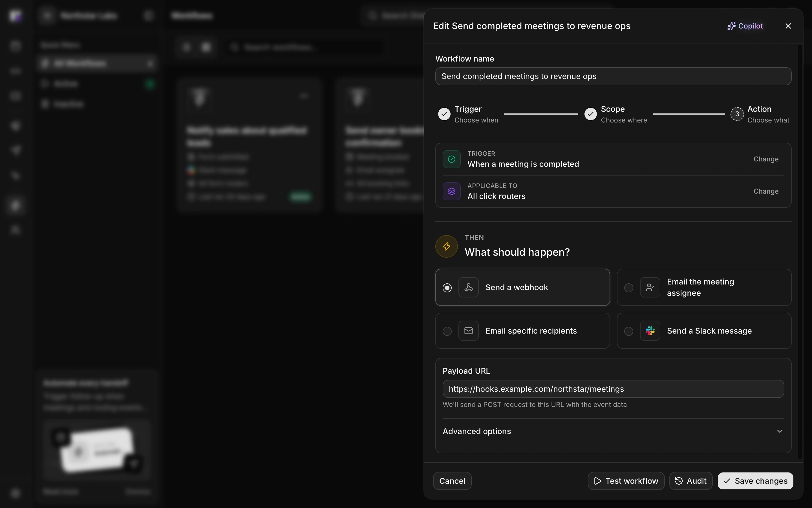Click "When a meeting is completed" text
Image resolution: width=812 pixels, height=508 pixels.
coord(523,164)
